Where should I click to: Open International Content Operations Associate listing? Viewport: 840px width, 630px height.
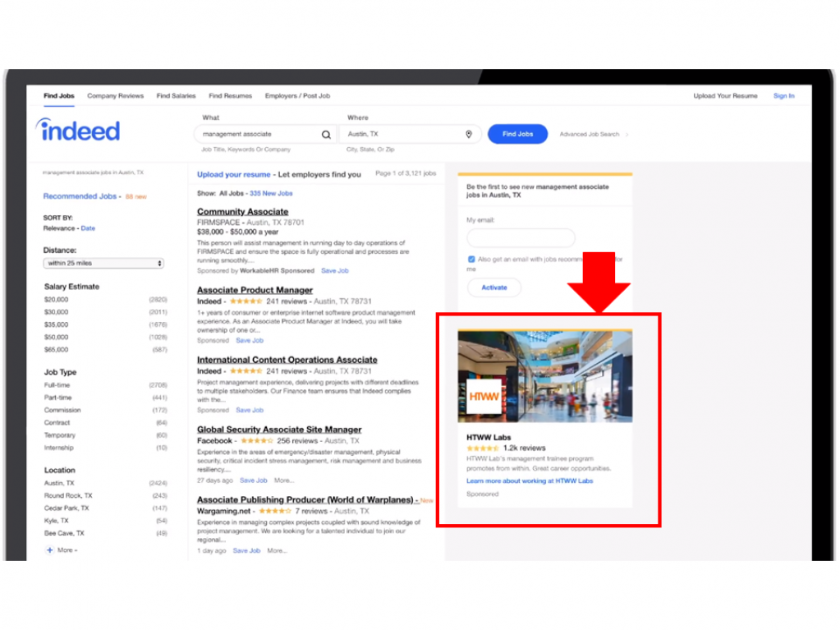point(287,360)
